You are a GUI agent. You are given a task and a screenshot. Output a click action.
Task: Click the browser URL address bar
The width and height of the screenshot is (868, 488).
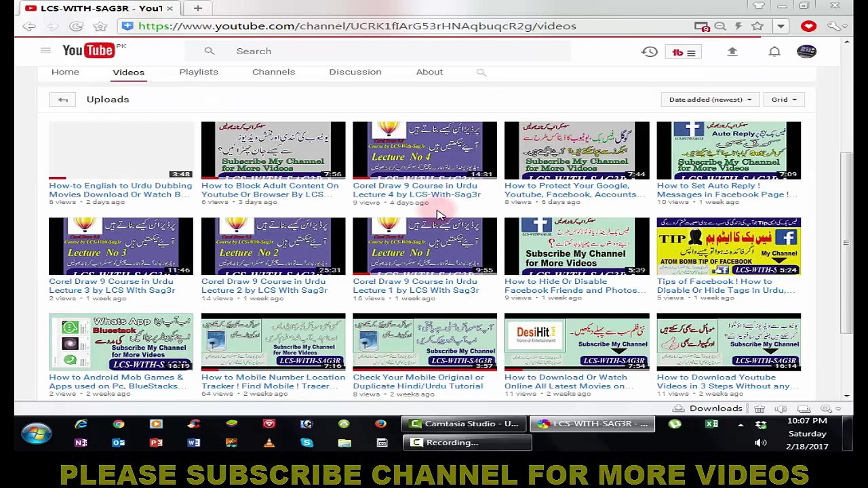pos(407,26)
